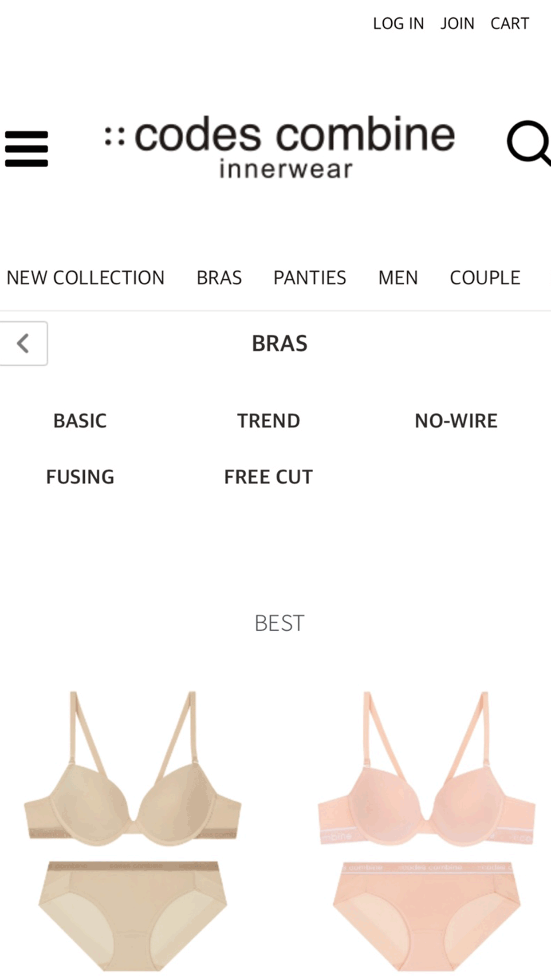Show the FUSING subcategory
The image size is (551, 980).
[x=80, y=477]
